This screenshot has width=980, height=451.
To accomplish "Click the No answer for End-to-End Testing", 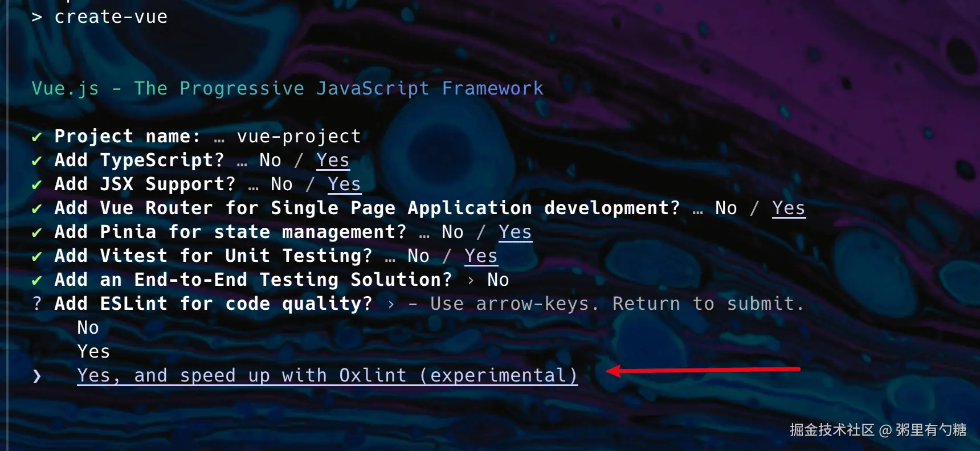I will [499, 280].
